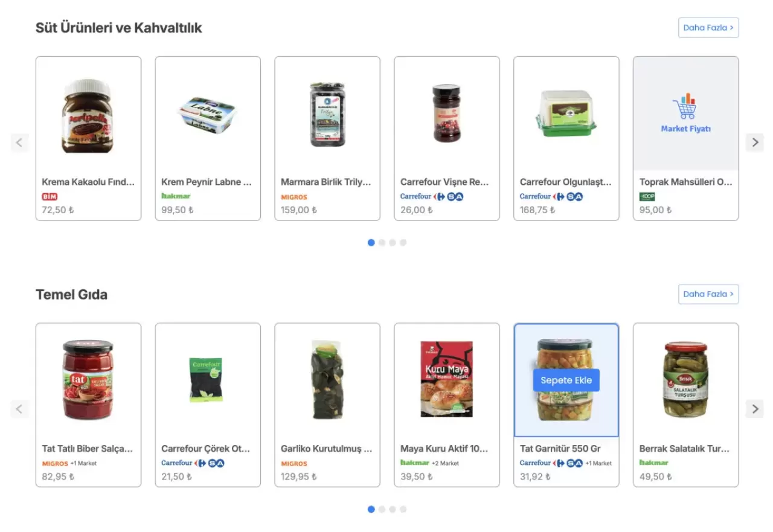Click the Migros logo under Garliko Kurutulmuş
This screenshot has width=773, height=532.
[x=294, y=464]
